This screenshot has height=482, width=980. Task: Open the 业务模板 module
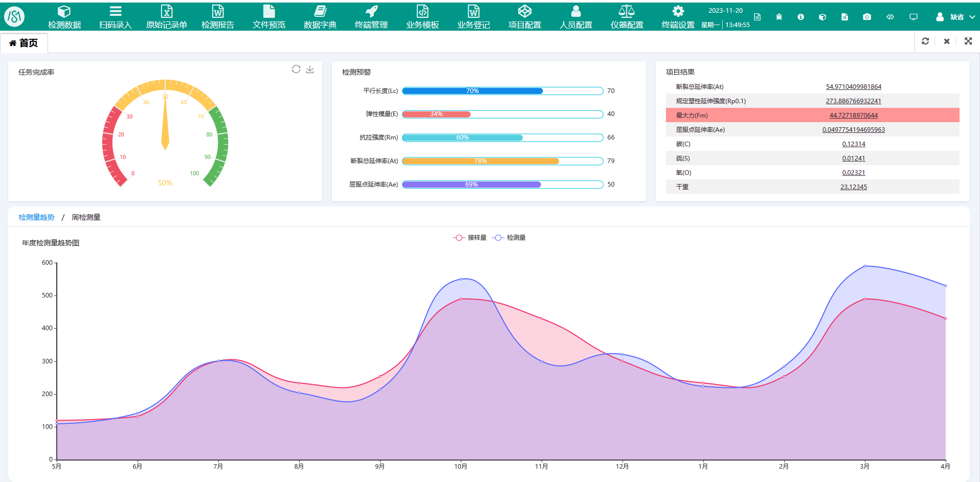(x=422, y=16)
